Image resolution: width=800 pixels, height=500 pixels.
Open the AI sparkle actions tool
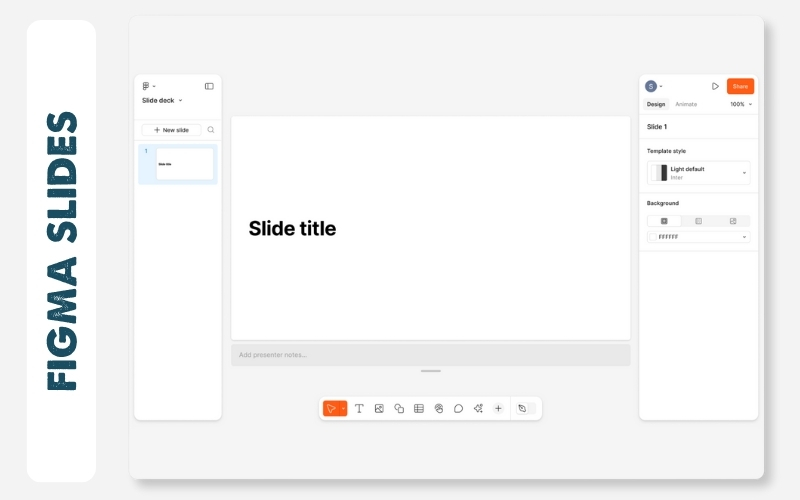[x=478, y=409]
